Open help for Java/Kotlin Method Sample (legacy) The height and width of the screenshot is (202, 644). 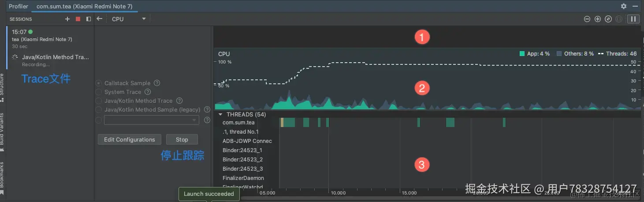(x=207, y=109)
